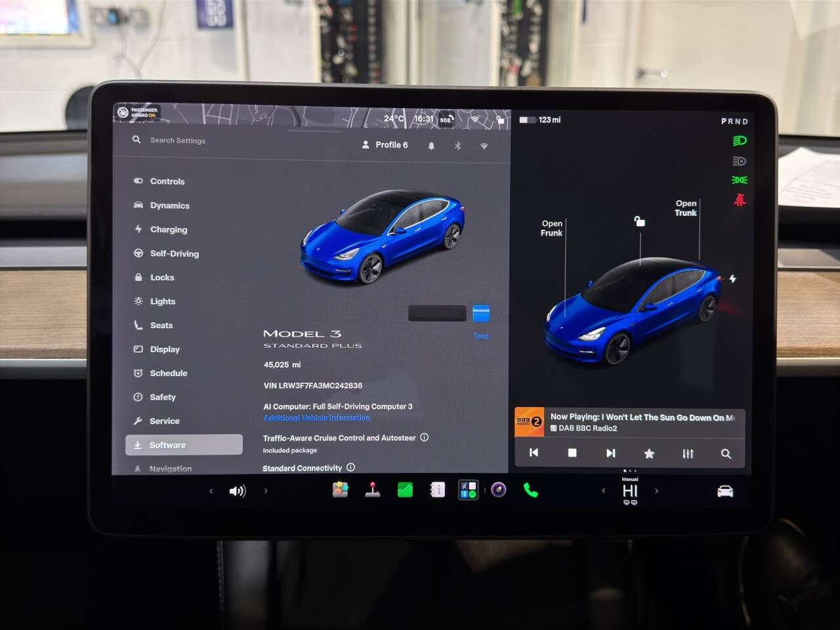The image size is (840, 630).
Task: Stop media playback
Action: [x=572, y=453]
